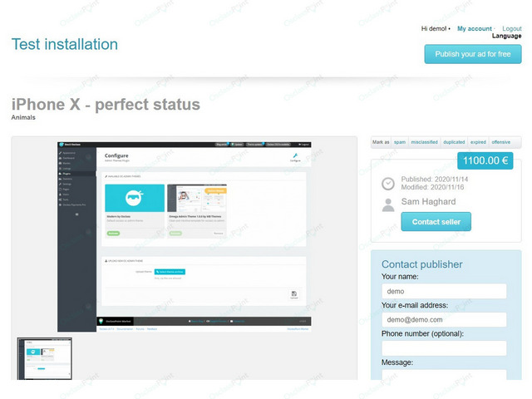
Task: Click the Message label
Action: [397, 362]
